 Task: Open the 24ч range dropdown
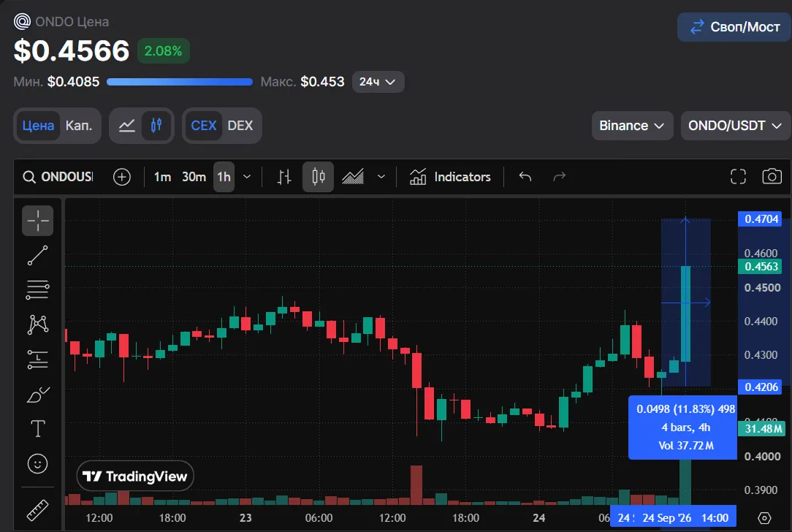pyautogui.click(x=378, y=82)
